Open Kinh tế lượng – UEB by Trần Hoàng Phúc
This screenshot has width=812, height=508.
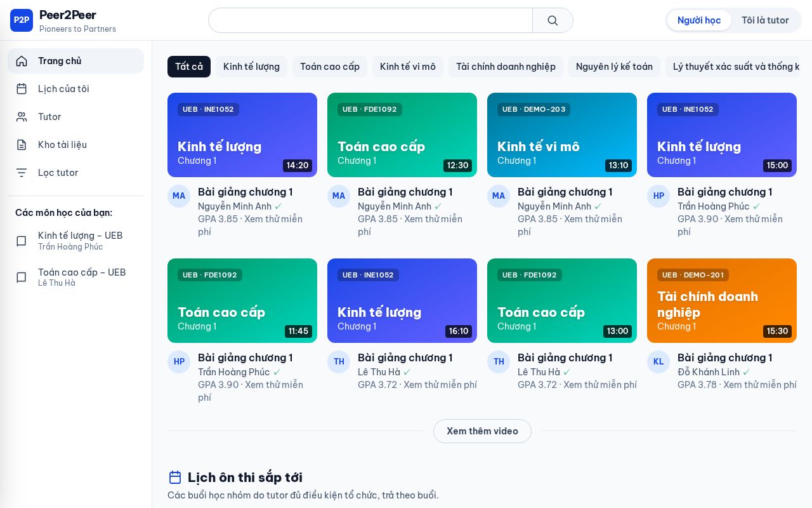pos(75,241)
